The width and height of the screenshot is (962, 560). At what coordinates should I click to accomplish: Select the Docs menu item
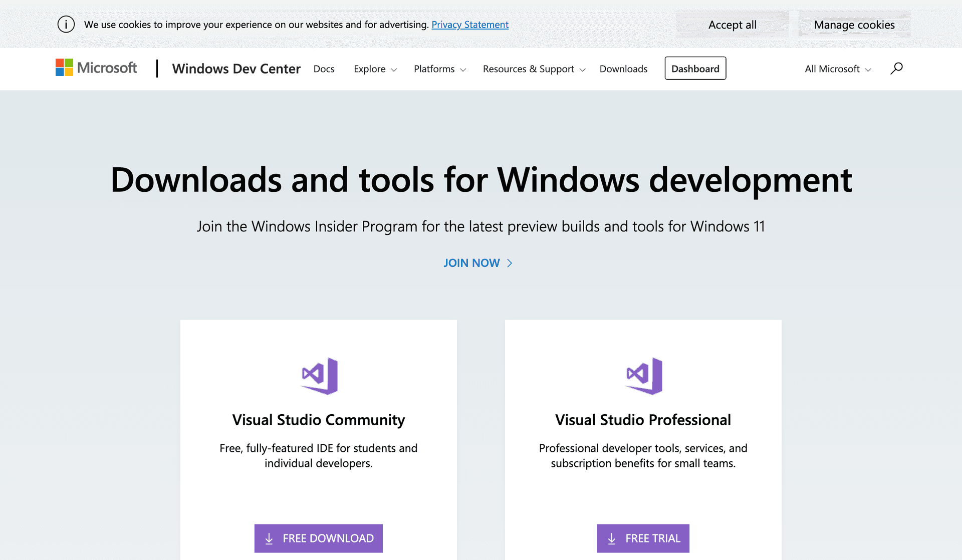tap(324, 69)
